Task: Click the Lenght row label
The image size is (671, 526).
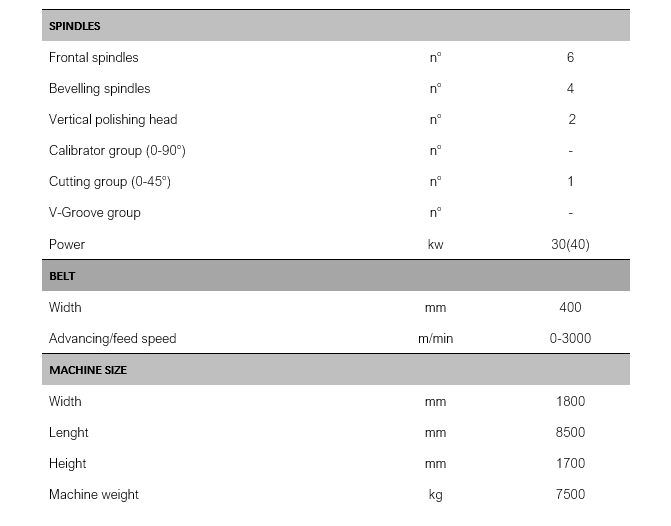Action: point(69,432)
